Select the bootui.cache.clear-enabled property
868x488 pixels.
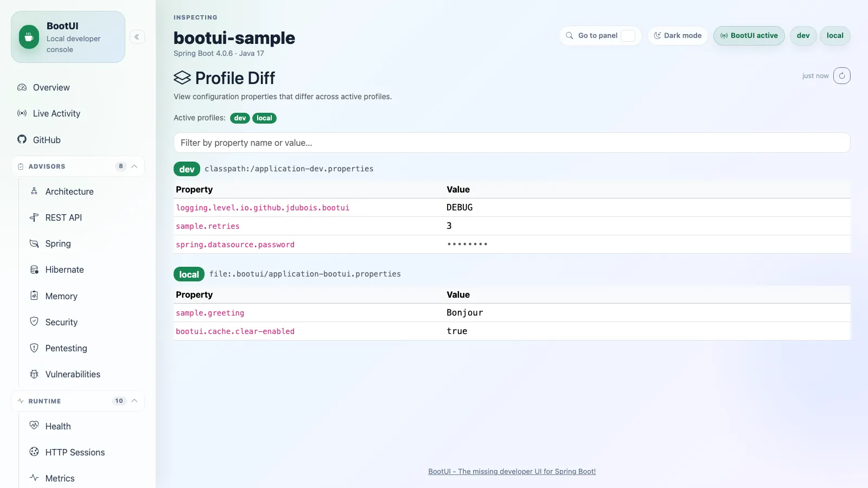click(235, 331)
